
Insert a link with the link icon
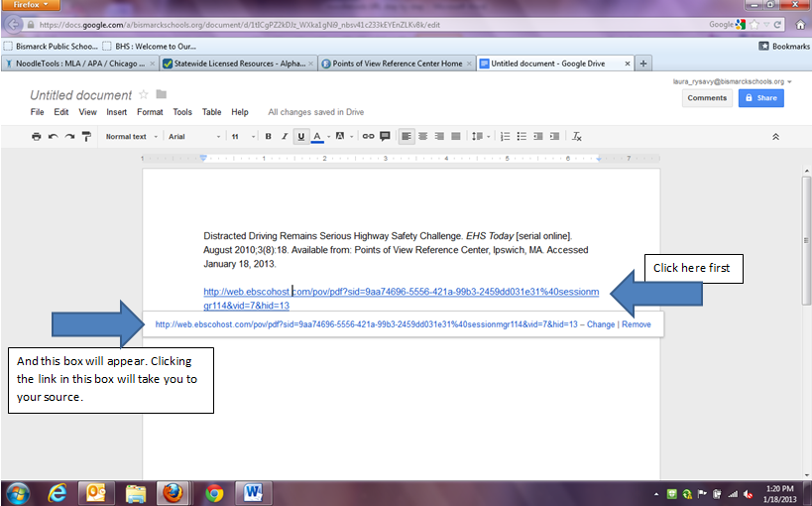[x=368, y=136]
